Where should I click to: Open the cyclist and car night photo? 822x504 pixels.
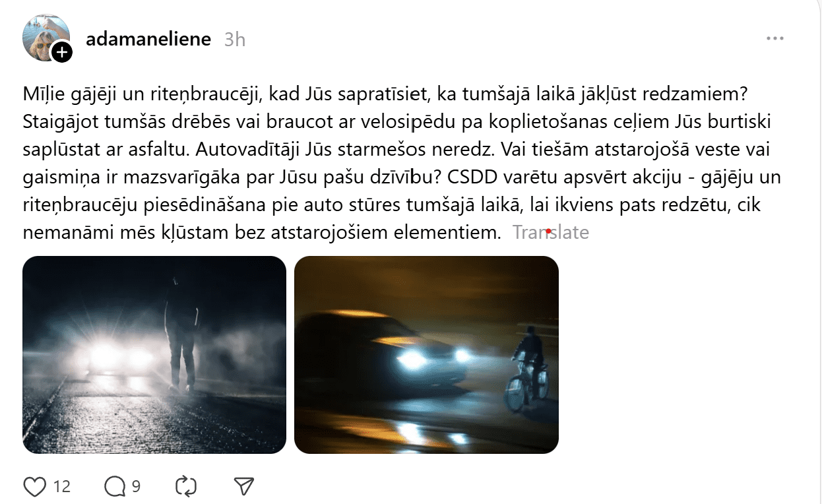(426, 355)
